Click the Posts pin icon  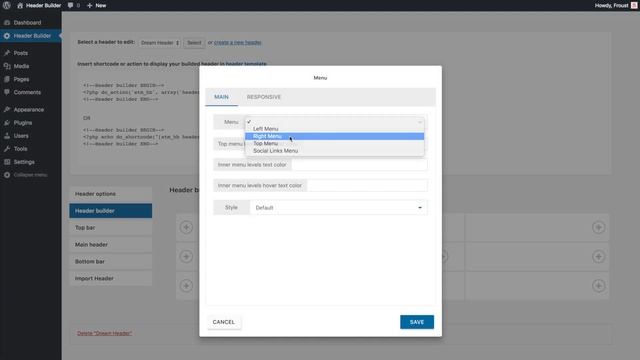[x=7, y=53]
